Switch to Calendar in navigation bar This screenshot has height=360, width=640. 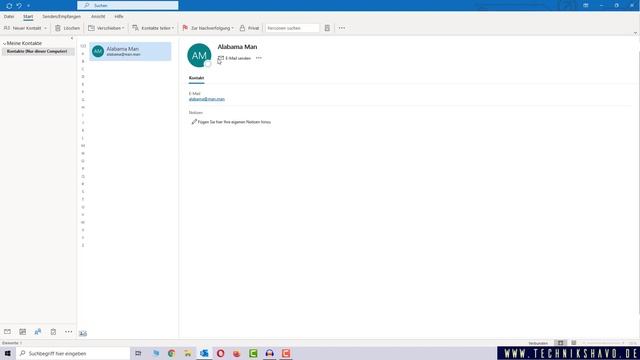point(22,332)
